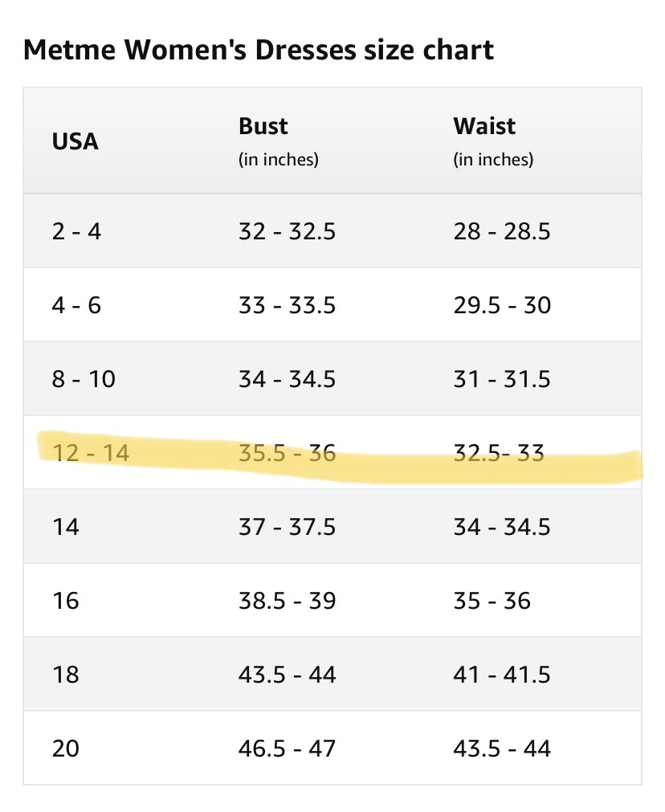Viewport: 665px width, 812px height.
Task: Click the size 8 - 10 cell
Action: pos(84,379)
